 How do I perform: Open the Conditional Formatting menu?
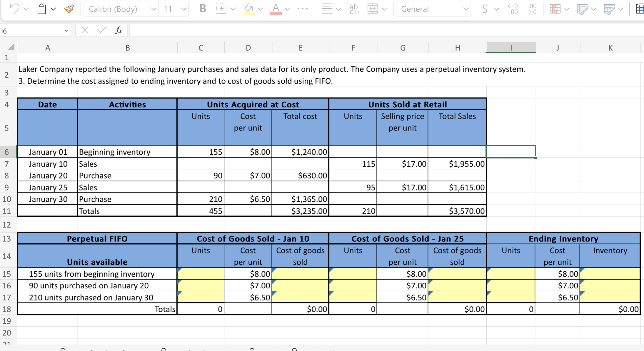coord(555,9)
